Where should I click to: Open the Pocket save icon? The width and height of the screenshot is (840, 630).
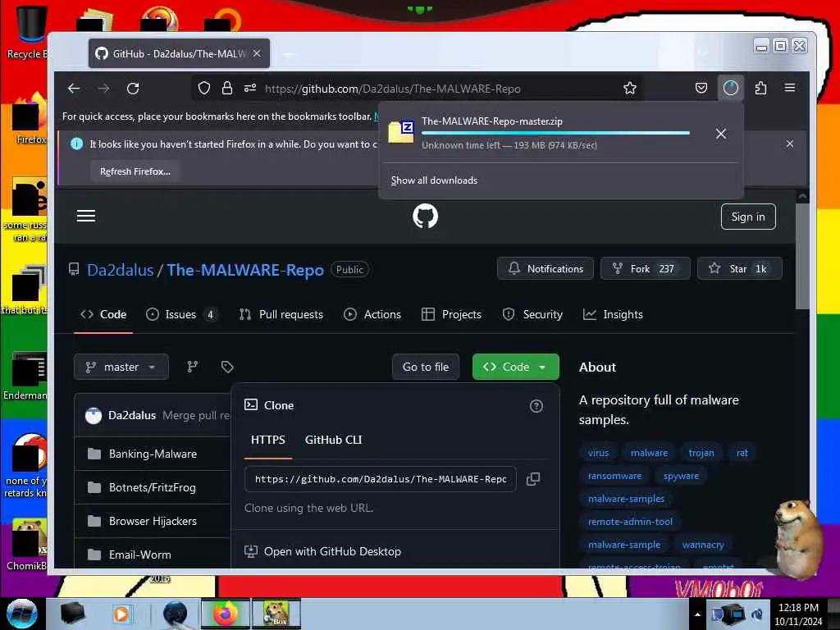point(701,88)
